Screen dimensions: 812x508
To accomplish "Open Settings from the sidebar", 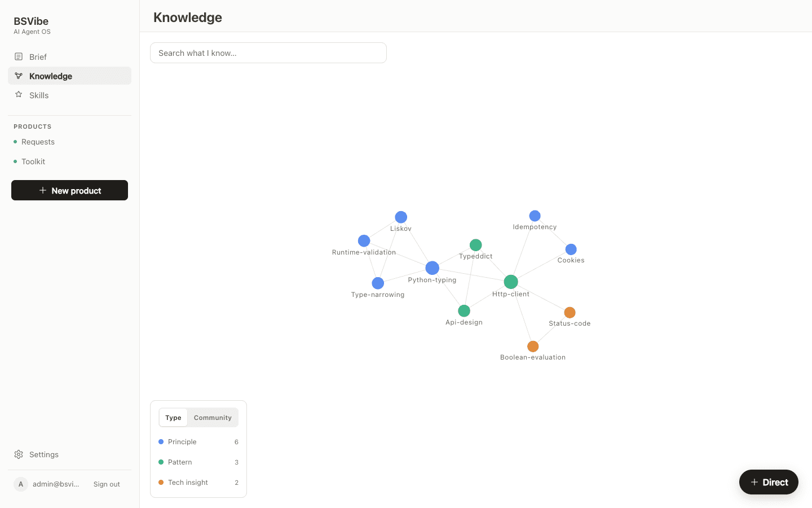I will click(x=69, y=454).
